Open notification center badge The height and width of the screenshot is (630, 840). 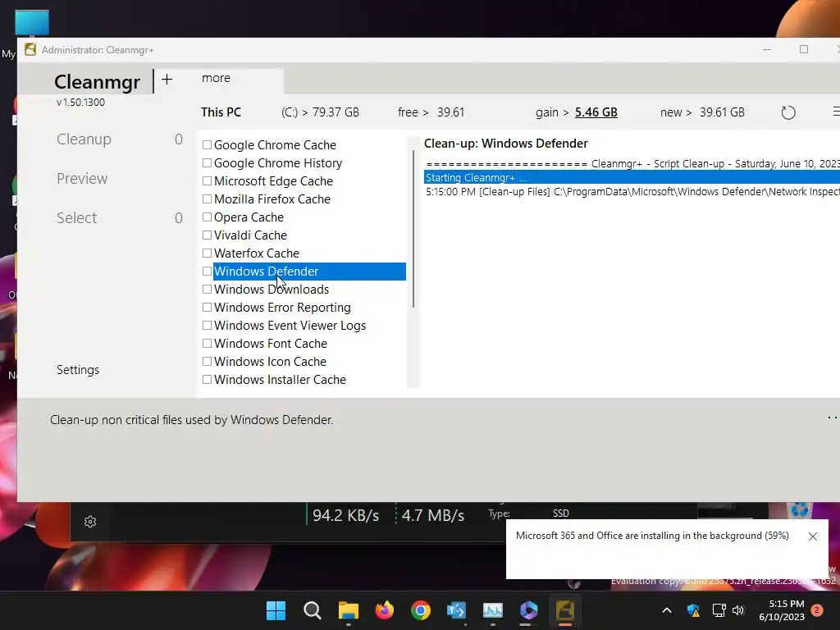(x=817, y=610)
